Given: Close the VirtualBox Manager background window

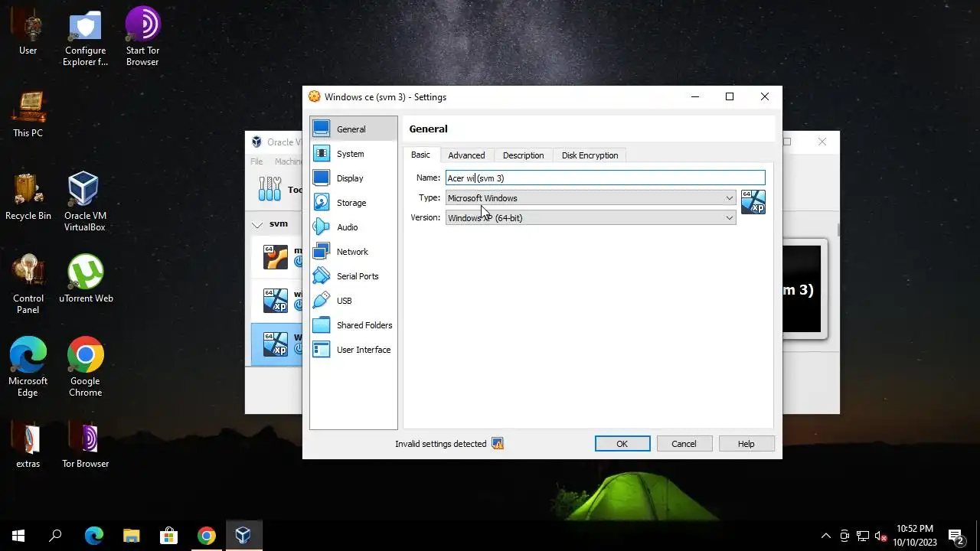Looking at the screenshot, I should [822, 142].
